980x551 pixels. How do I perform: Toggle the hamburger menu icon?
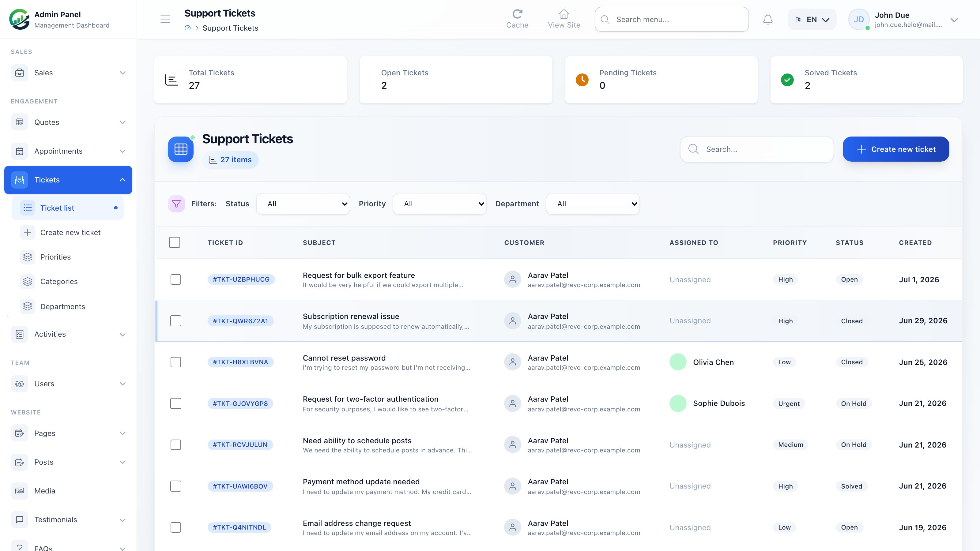pyautogui.click(x=165, y=19)
